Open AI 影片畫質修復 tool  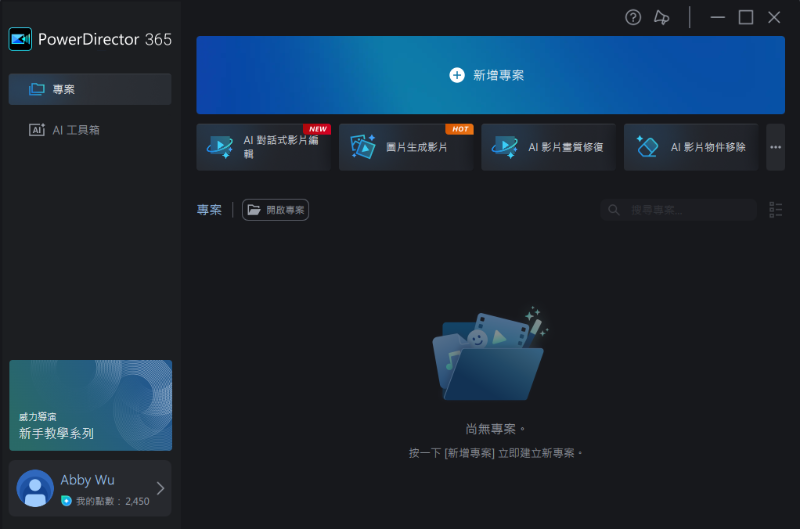click(548, 147)
